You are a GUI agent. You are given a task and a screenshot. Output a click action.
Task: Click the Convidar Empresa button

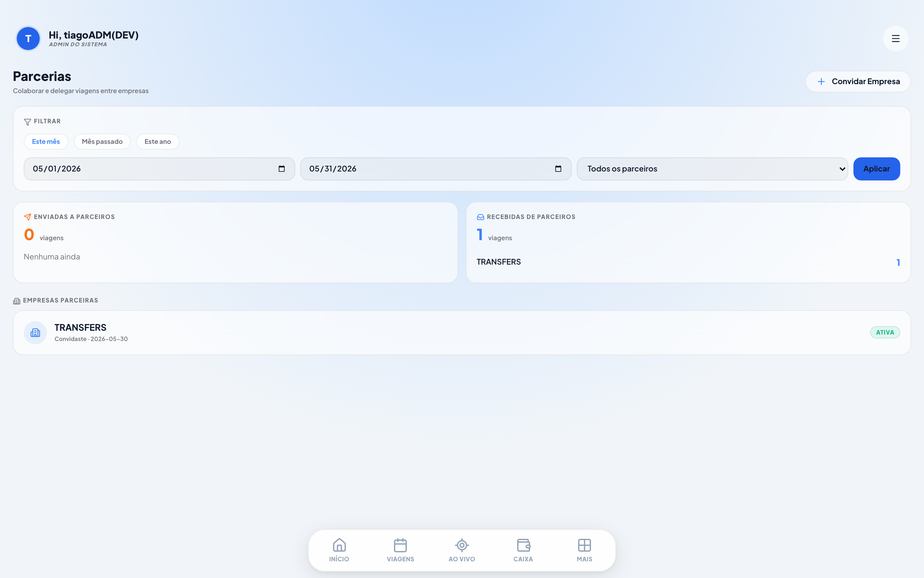pos(858,82)
